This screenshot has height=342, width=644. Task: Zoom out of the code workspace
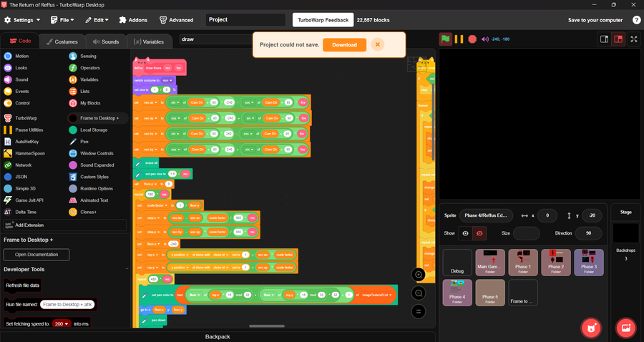(419, 293)
